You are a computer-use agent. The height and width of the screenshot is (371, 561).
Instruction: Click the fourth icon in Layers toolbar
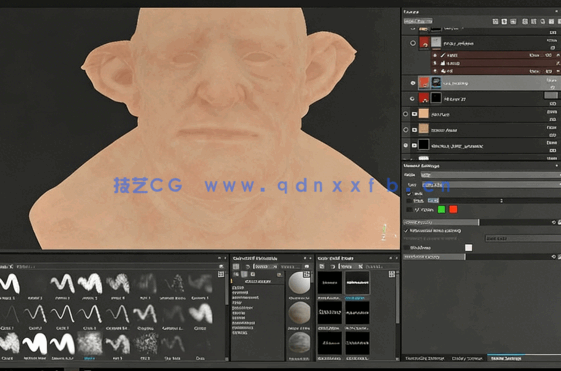(x=525, y=21)
